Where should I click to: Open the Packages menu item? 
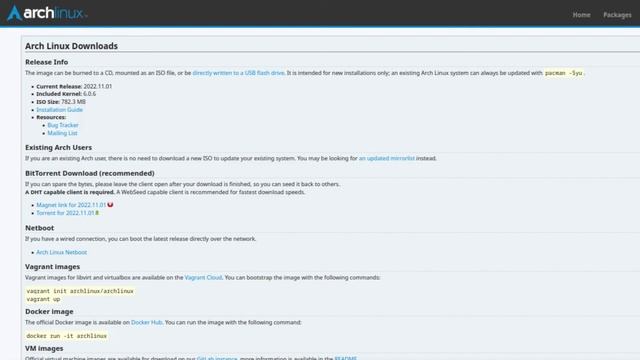617,15
